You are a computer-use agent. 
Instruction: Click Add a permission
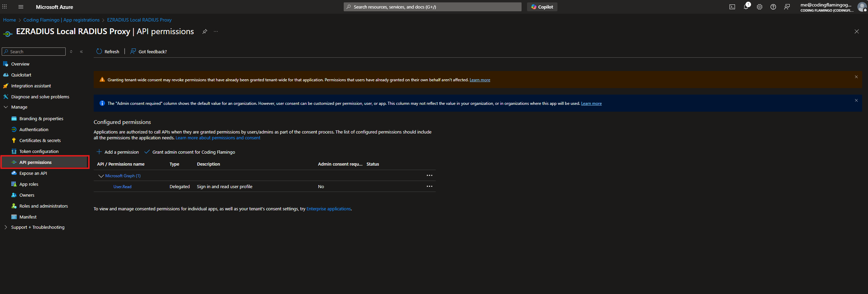[x=118, y=152]
